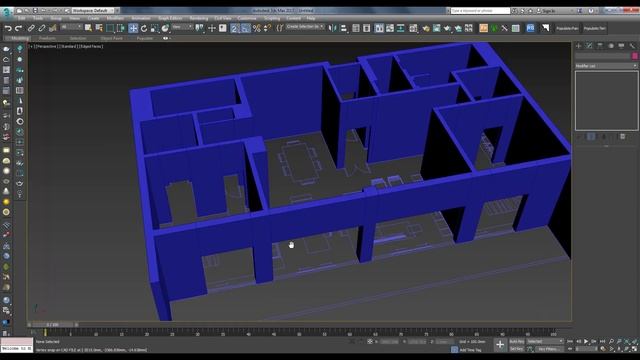Switch to the Modeling ribbon tab
The width and height of the screenshot is (640, 360).
[x=20, y=38]
